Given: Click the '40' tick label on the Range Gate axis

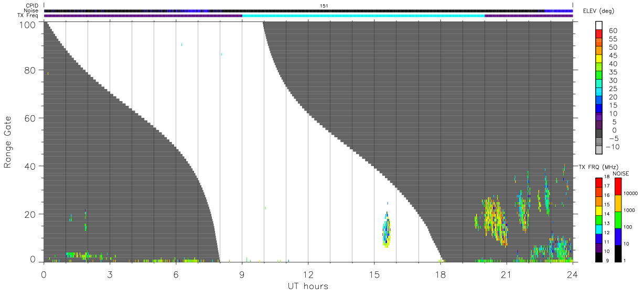Looking at the screenshot, I should [30, 166].
